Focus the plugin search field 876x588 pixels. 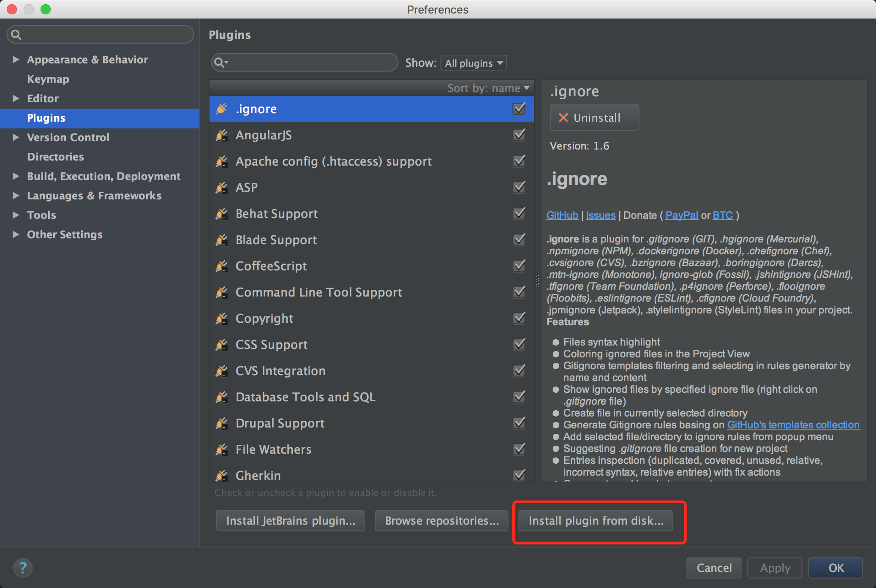(305, 63)
